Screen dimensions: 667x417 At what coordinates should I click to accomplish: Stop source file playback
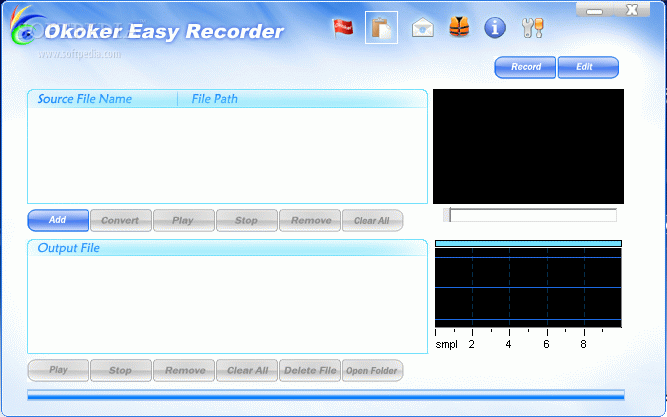(x=247, y=220)
